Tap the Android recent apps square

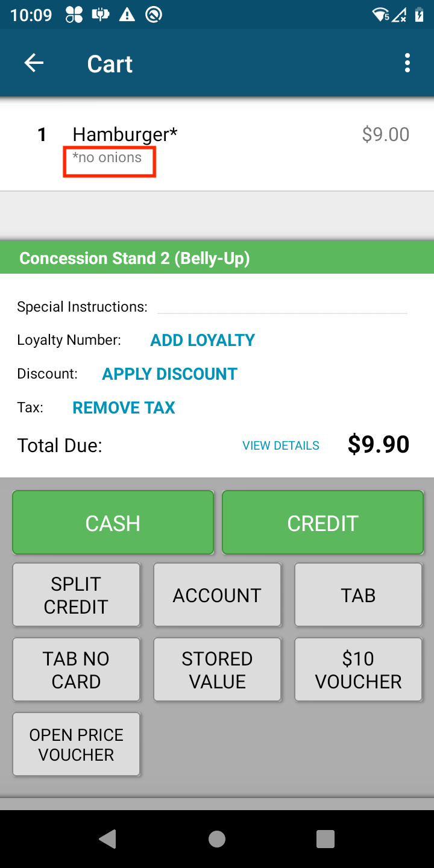[325, 838]
